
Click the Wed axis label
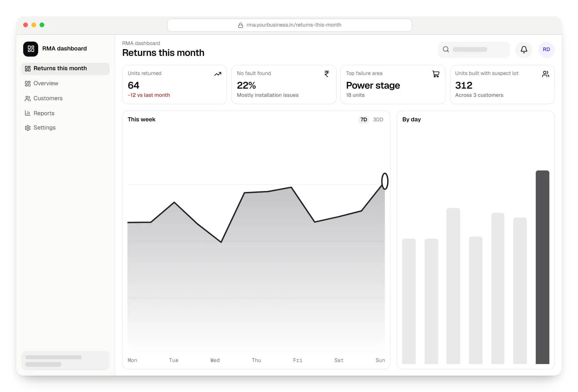(215, 360)
